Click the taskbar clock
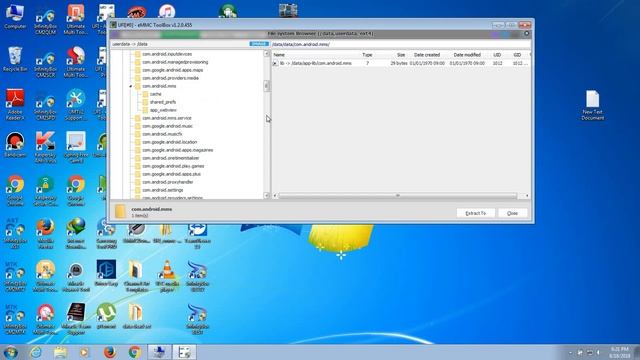The height and width of the screenshot is (360, 640). coord(620,352)
